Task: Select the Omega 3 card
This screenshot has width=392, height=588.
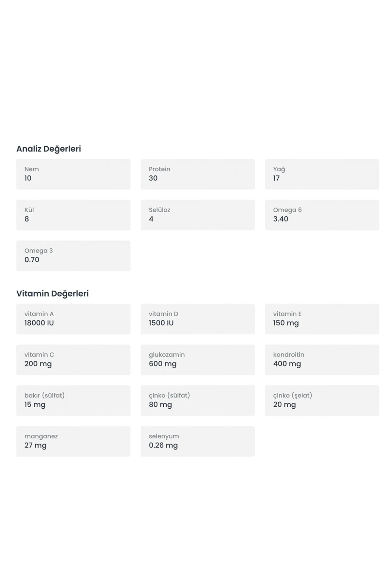Action: pos(73,256)
